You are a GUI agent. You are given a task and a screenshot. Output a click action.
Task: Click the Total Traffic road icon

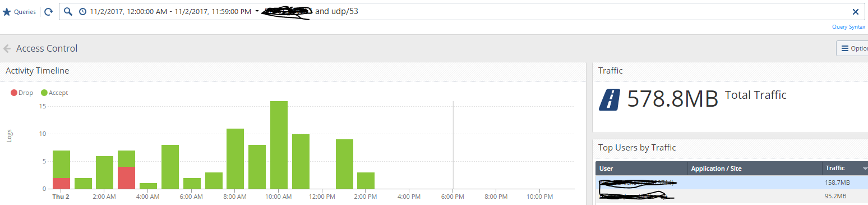click(610, 99)
